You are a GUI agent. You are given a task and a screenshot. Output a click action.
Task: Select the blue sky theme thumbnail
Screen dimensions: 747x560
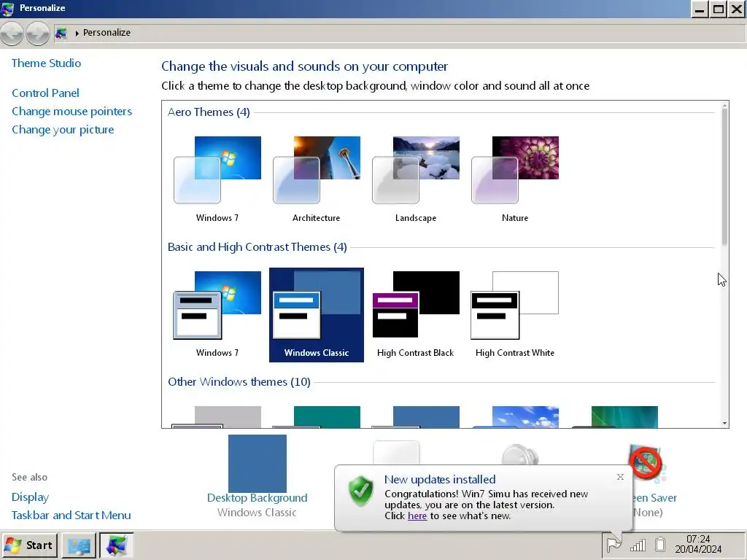click(x=514, y=417)
